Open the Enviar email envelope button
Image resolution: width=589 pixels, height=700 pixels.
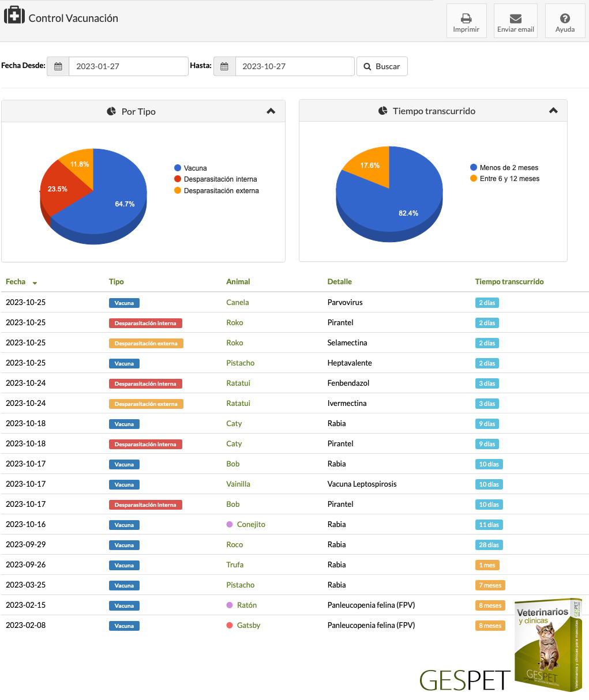click(515, 18)
